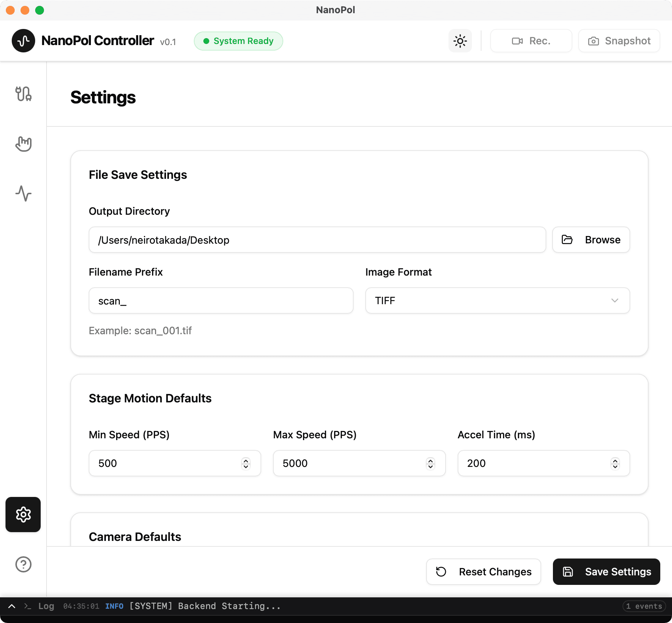Click Save Settings button
Screen dimensions: 672x623
[606, 572]
